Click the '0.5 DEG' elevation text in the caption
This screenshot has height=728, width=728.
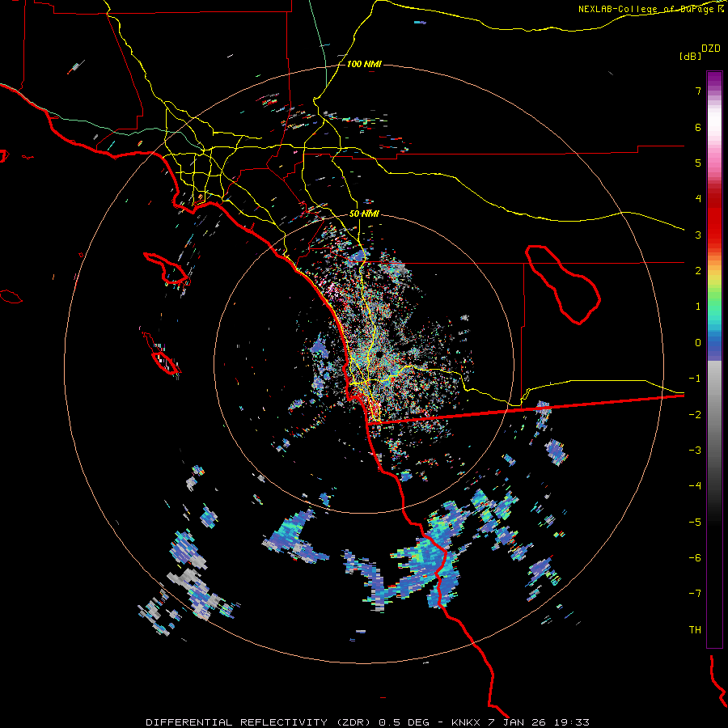[404, 722]
